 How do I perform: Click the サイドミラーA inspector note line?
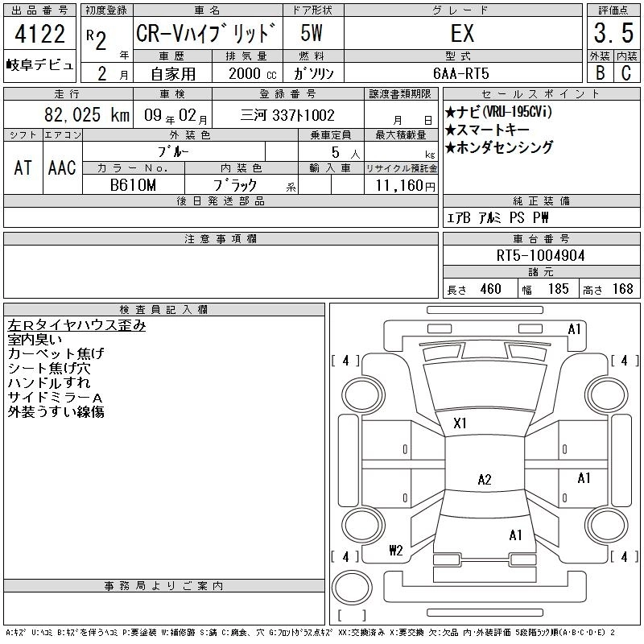[x=55, y=398]
